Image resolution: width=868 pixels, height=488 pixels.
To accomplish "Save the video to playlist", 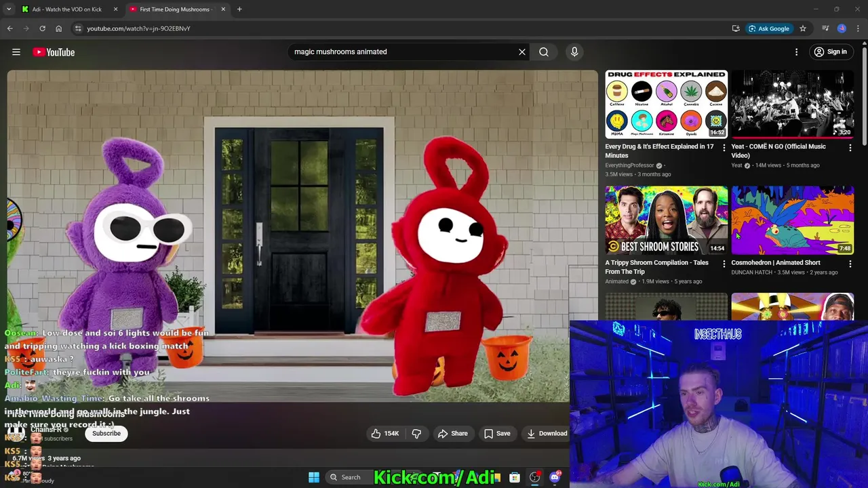I will pyautogui.click(x=497, y=434).
